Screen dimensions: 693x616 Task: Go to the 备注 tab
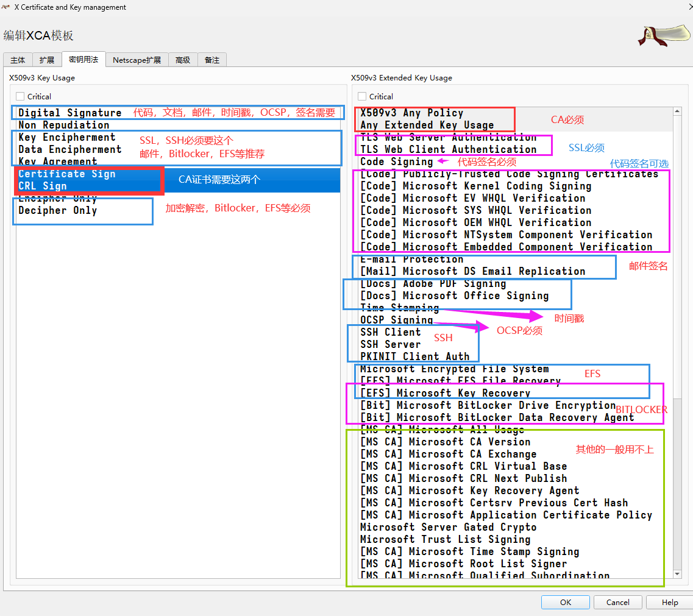pyautogui.click(x=212, y=60)
